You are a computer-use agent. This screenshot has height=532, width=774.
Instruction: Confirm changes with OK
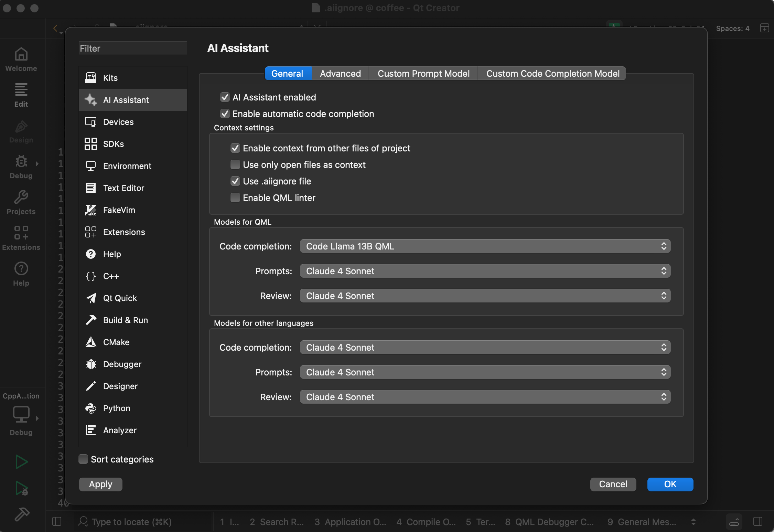669,484
